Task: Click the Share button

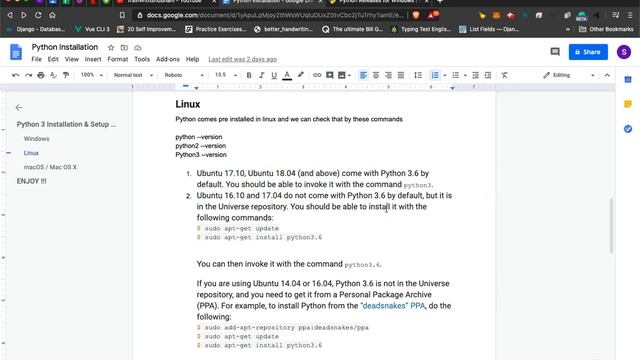Action: pyautogui.click(x=588, y=52)
